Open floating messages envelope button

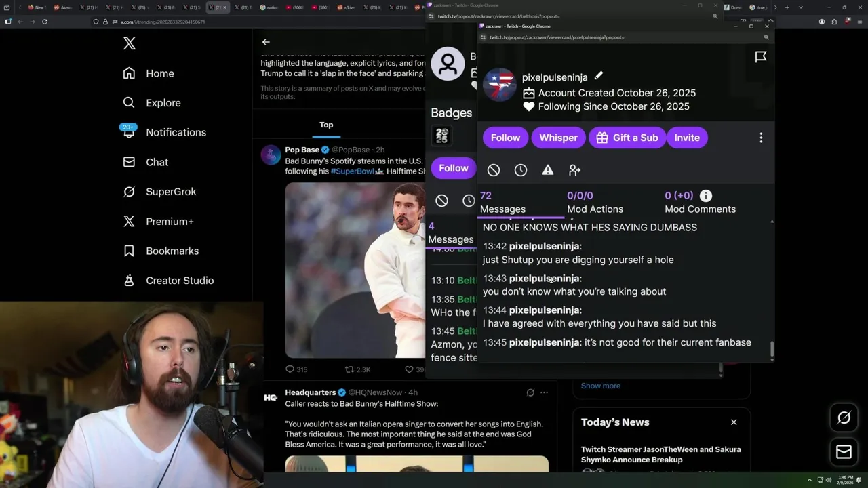[844, 452]
